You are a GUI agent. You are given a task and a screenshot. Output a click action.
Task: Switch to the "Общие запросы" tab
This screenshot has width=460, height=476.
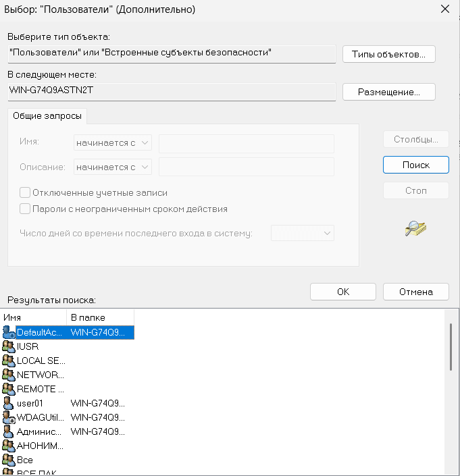(x=47, y=115)
